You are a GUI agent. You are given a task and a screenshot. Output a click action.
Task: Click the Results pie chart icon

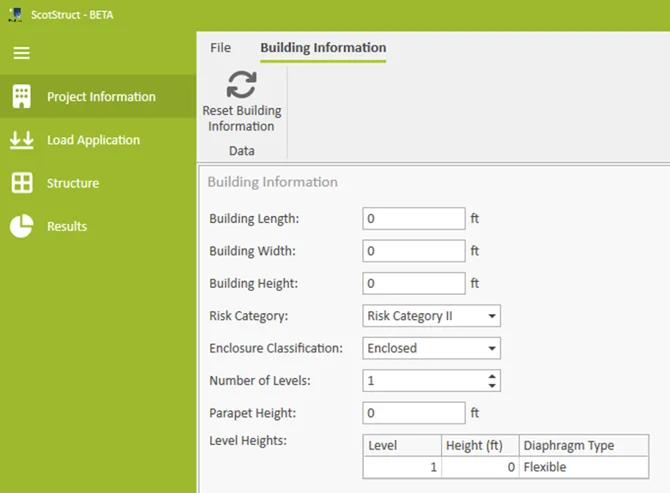[x=21, y=226]
